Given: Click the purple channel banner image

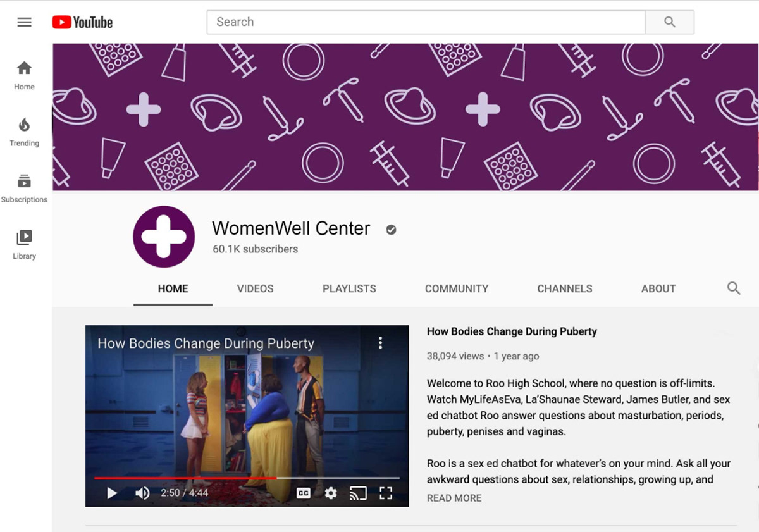Looking at the screenshot, I should tap(405, 117).
